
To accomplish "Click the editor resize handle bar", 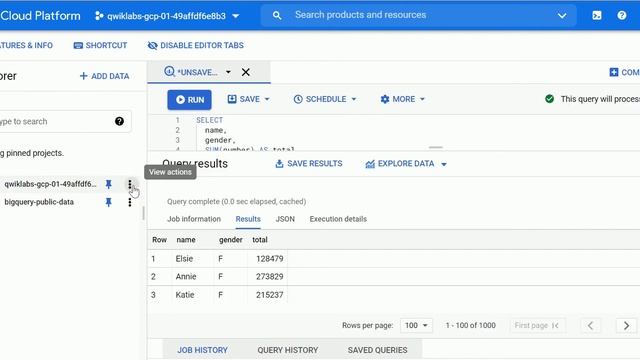I will [436, 147].
